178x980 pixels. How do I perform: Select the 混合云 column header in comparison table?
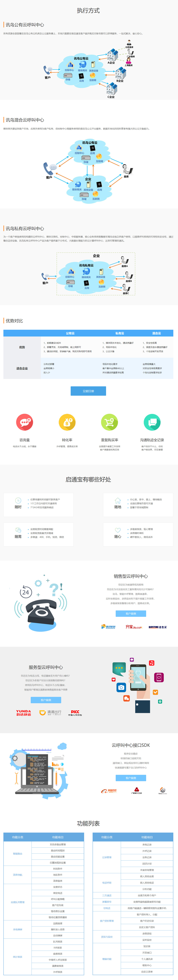(157, 333)
